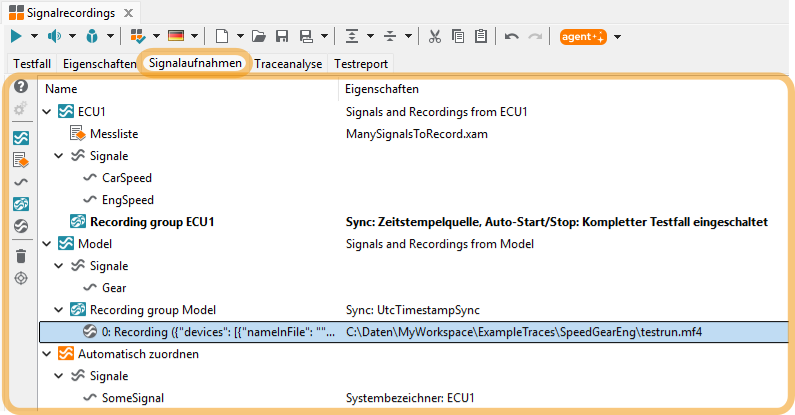
Task: Open the dropdown arrow beside Play
Action: pos(34,36)
